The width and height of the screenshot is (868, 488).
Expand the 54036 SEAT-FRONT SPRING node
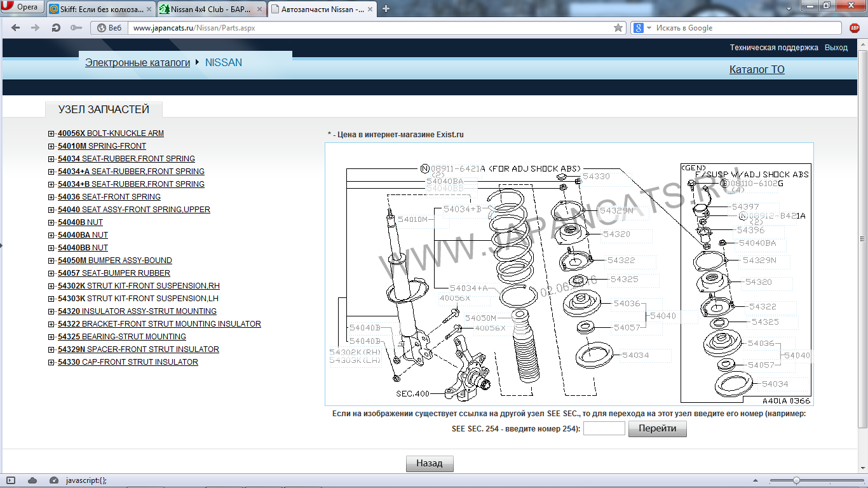[51, 197]
